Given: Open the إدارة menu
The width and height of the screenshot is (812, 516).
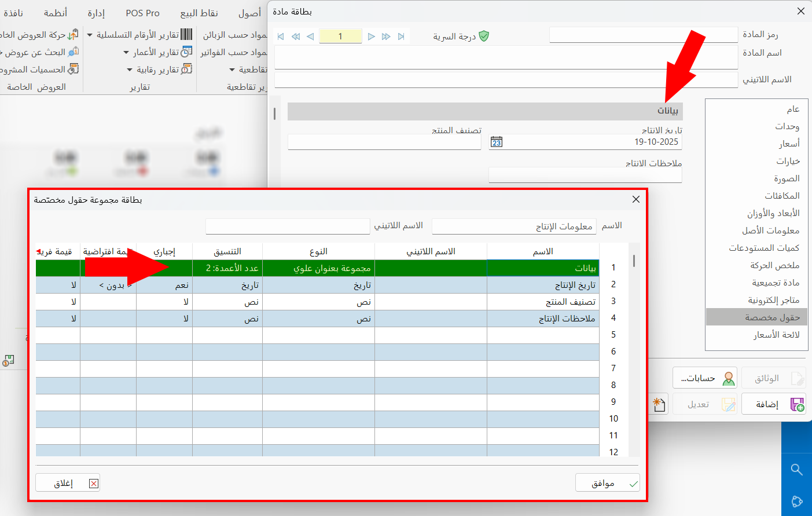Looking at the screenshot, I should pos(96,13).
